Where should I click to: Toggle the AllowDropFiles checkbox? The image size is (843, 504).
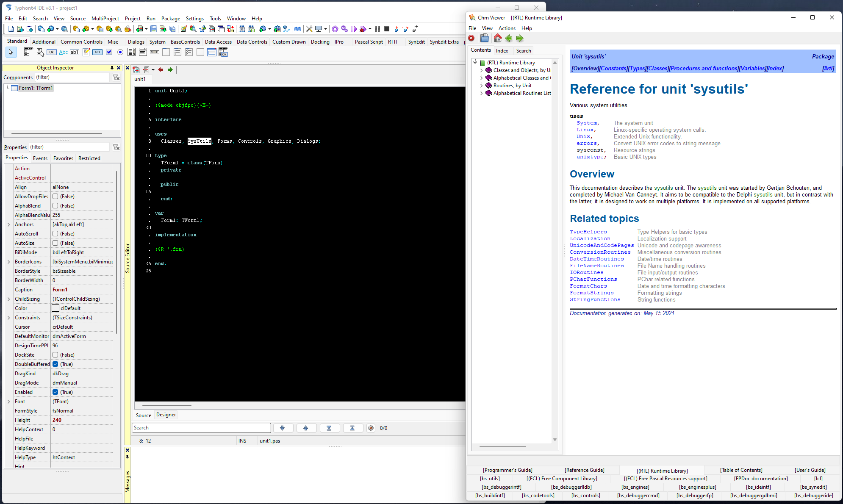(55, 197)
